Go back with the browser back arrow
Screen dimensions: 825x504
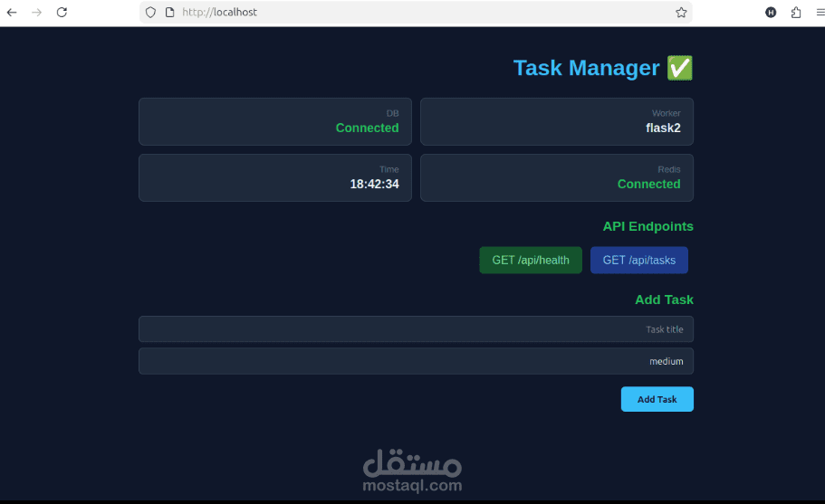(12, 12)
